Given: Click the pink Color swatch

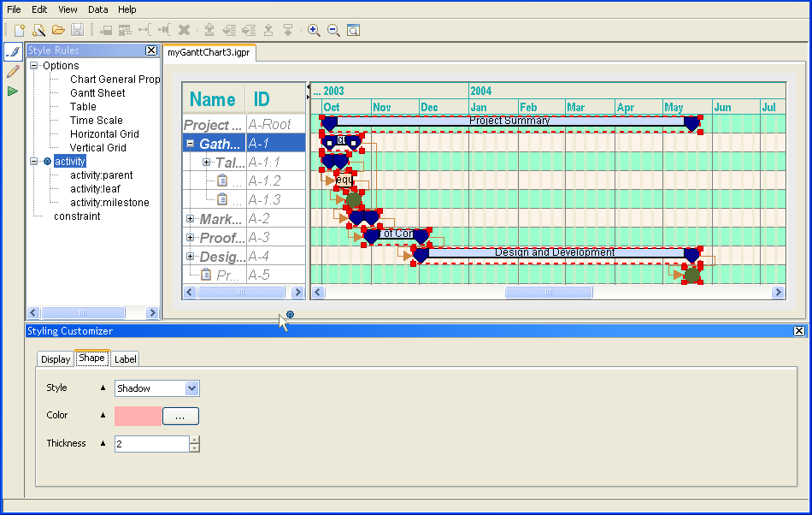Looking at the screenshot, I should pos(138,417).
